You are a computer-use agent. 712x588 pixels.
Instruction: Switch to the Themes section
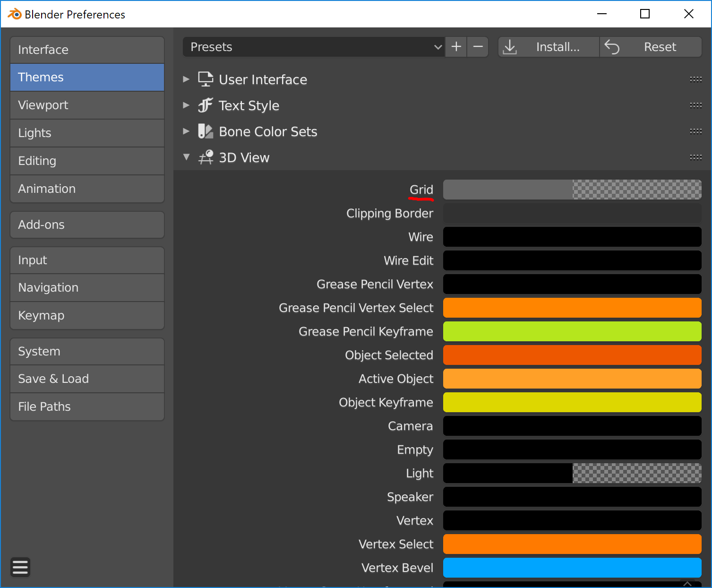coord(87,77)
